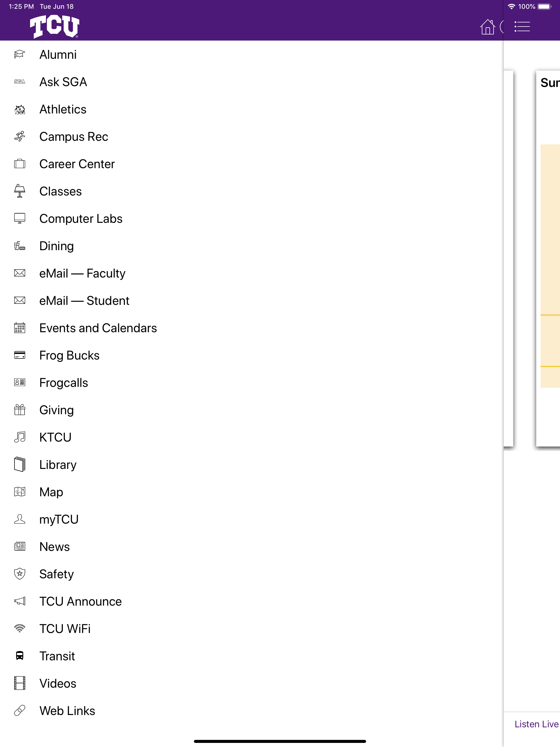Select the Frog Bucks card icon
560x747 pixels.
tap(19, 355)
